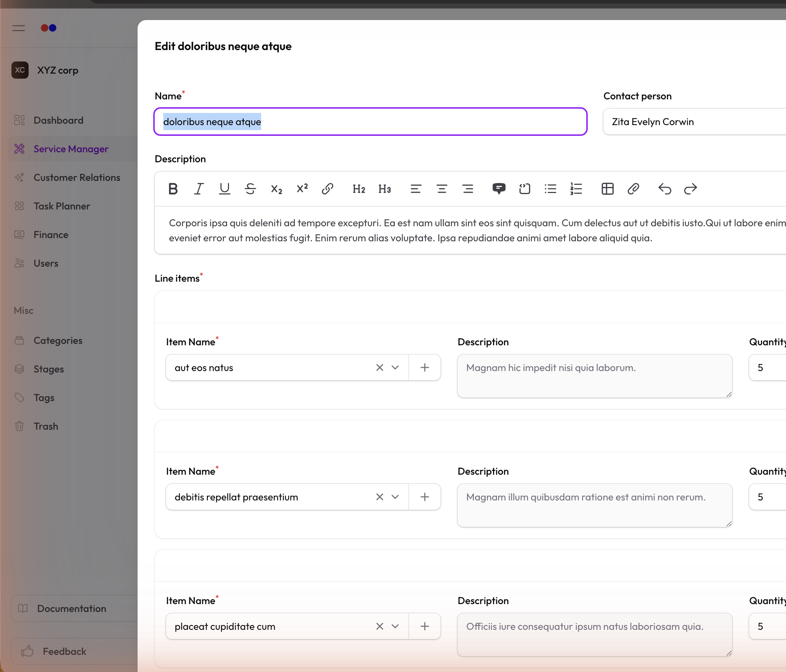Clear the 'aut eos natus' item selection

[380, 368]
